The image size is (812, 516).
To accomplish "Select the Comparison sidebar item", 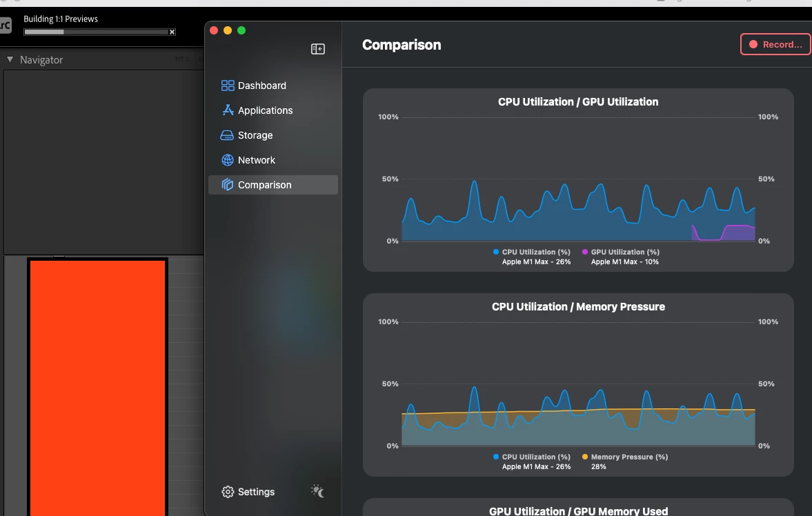I will point(273,185).
